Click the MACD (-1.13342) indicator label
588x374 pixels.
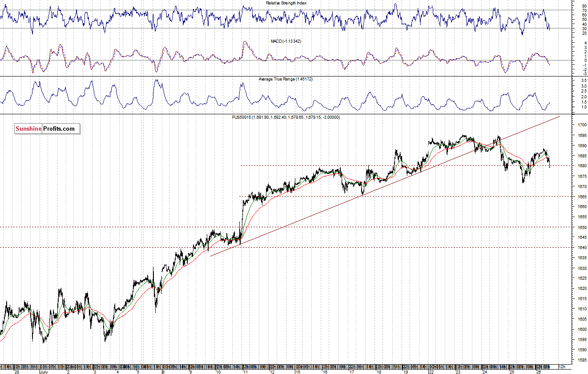[286, 41]
